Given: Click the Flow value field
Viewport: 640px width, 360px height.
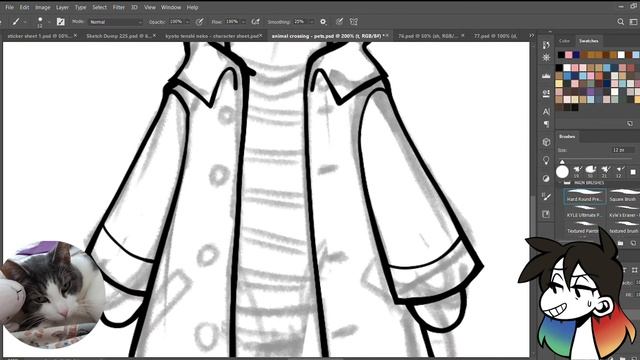Looking at the screenshot, I should [x=232, y=22].
